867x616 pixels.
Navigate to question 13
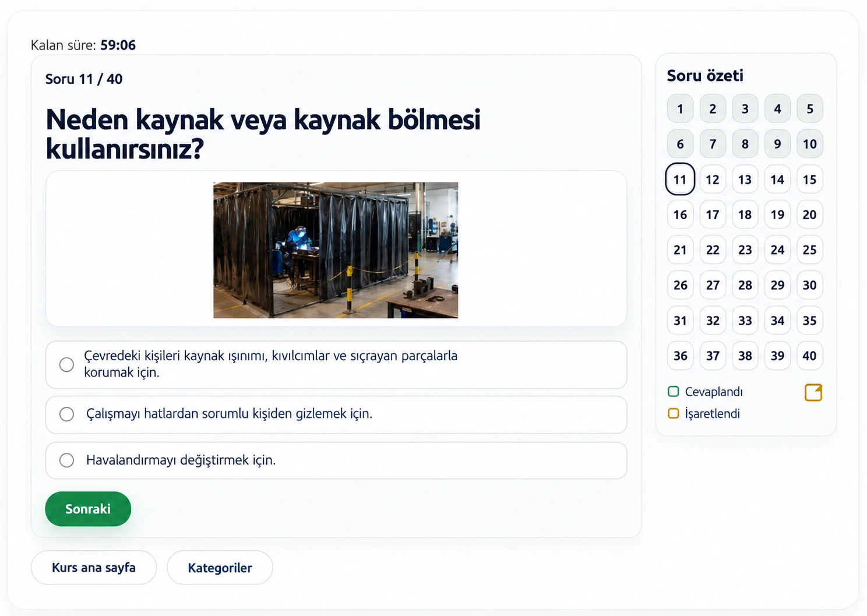pyautogui.click(x=745, y=179)
